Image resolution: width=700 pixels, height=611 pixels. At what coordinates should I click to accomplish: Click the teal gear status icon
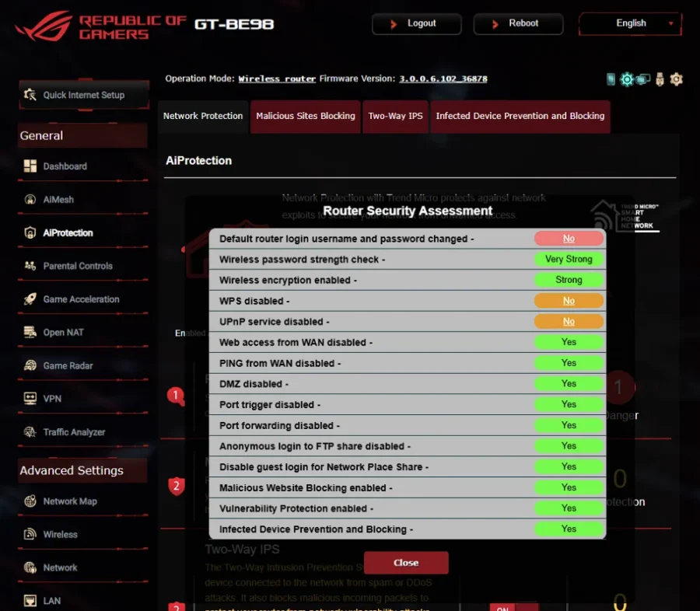627,79
